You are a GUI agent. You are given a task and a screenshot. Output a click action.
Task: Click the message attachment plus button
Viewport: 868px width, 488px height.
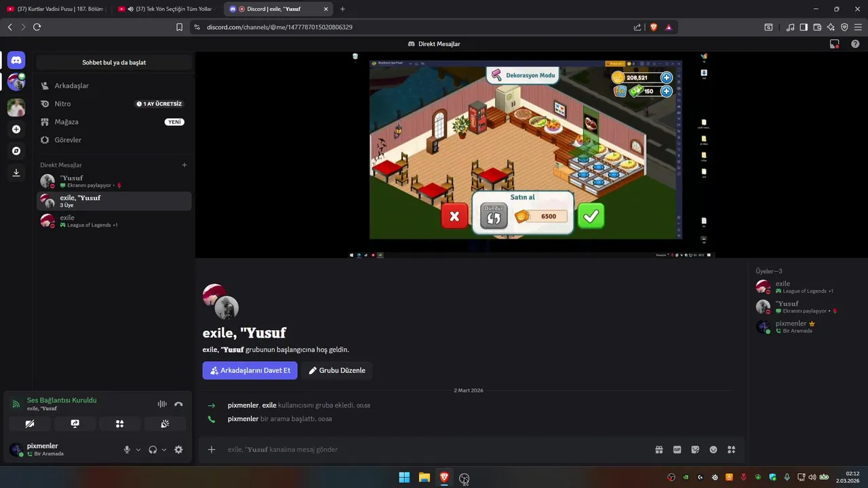click(212, 449)
